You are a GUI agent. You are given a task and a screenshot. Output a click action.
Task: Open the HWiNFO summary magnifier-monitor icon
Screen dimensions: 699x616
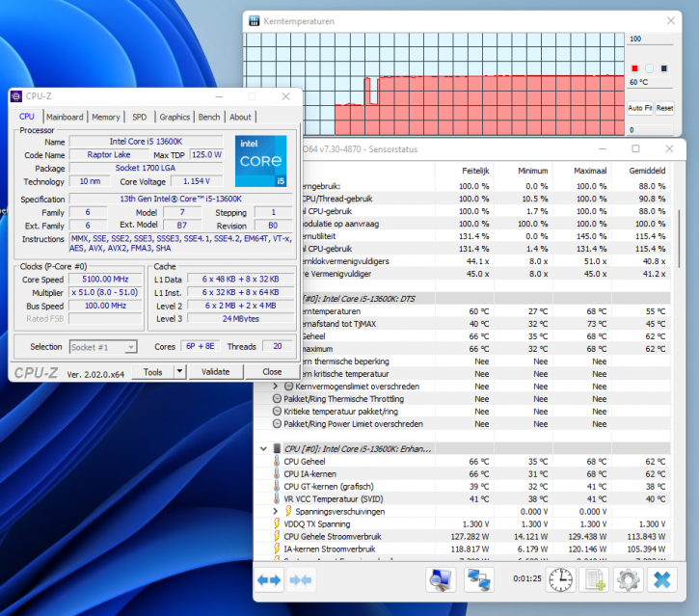click(441, 579)
